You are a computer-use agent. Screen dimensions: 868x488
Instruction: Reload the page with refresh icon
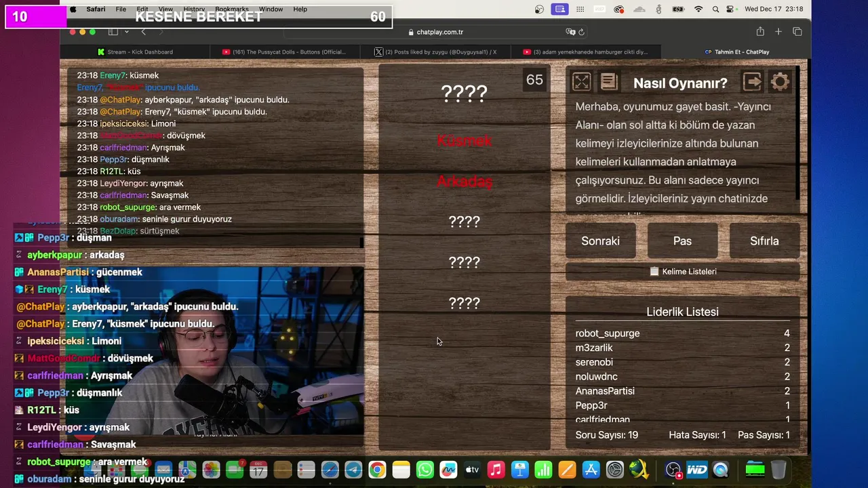point(582,32)
